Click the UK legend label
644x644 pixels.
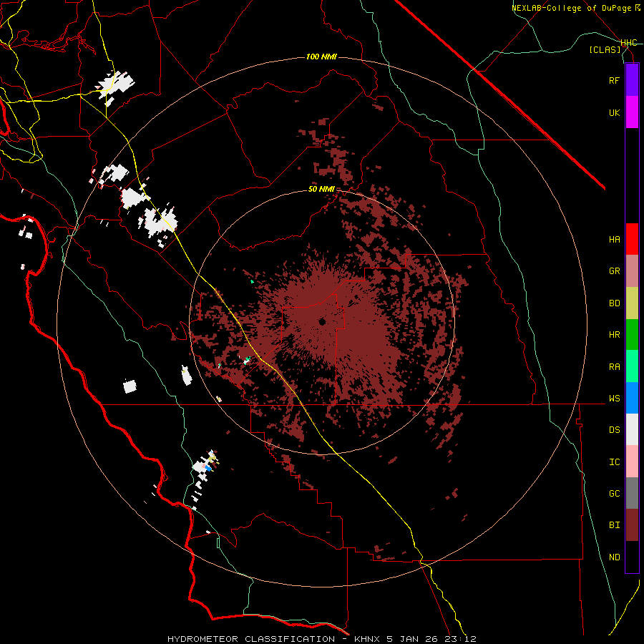pos(614,112)
